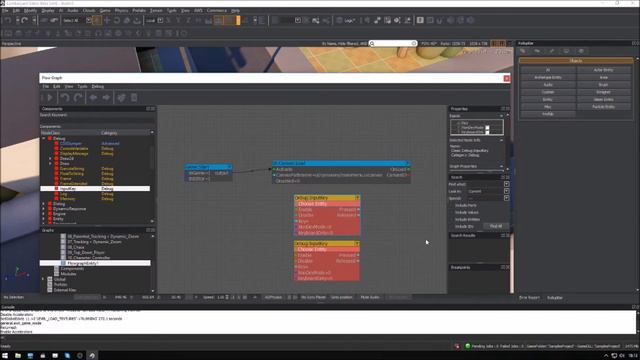Click the Components list vertical scrollbar
640x360 pixels.
coord(152,178)
